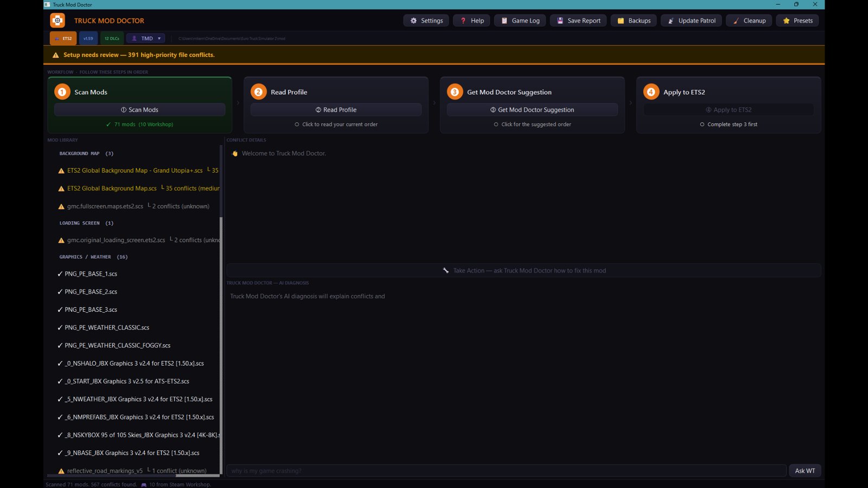Click the Take Action fix bar

click(524, 270)
